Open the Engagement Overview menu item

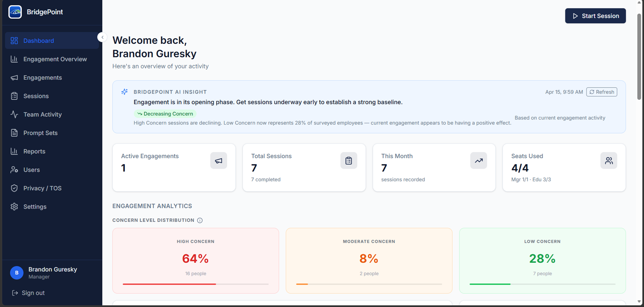click(52, 59)
